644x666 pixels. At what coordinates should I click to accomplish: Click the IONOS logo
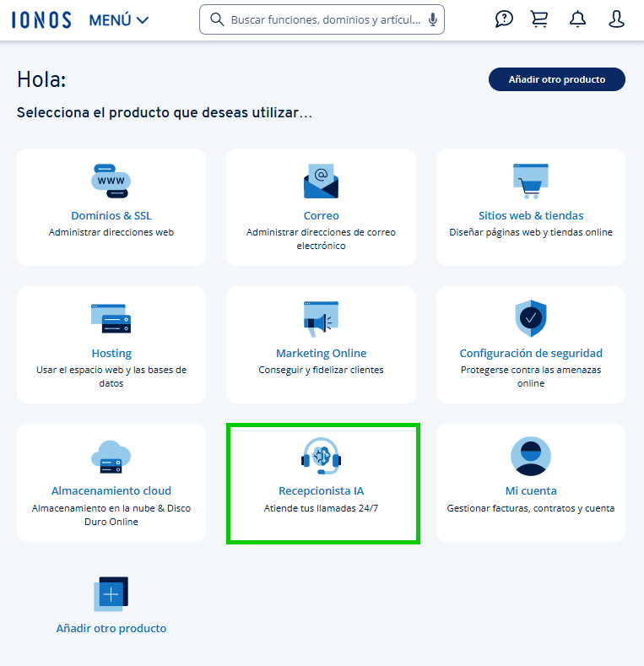pos(41,20)
